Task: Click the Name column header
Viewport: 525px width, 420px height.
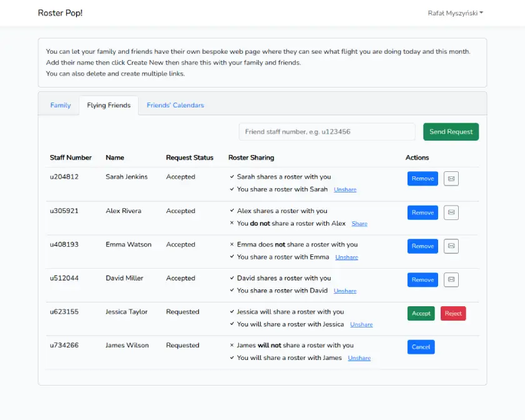Action: point(115,157)
